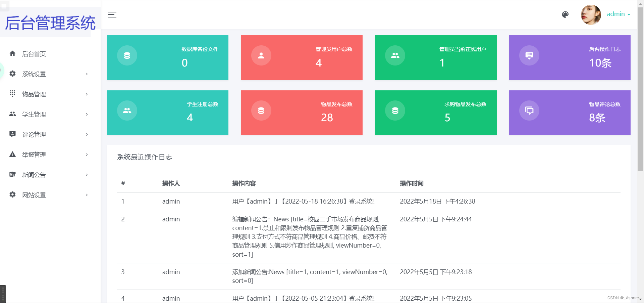Viewport: 644px width, 303px height.
Task: Expand the 新闻公告 menu chevron
Action: point(87,175)
